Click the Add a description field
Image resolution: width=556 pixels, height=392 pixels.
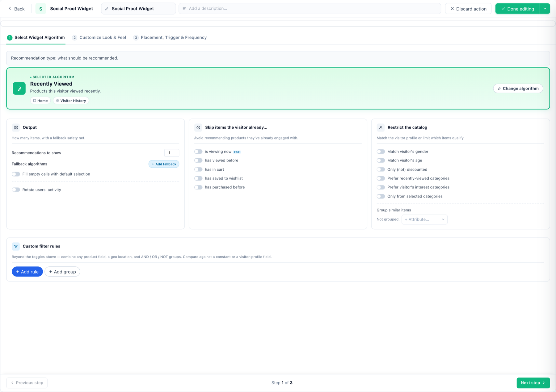coord(310,9)
